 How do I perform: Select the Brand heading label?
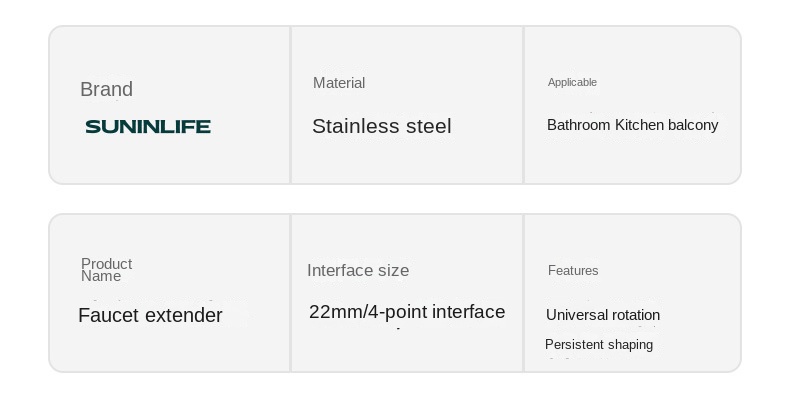[x=106, y=89]
